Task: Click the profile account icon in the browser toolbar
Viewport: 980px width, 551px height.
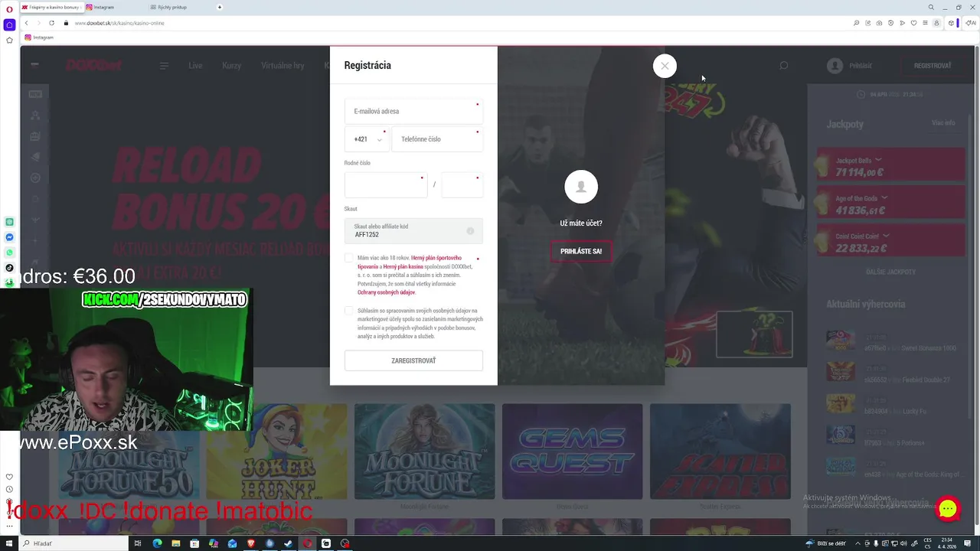Action: tap(936, 23)
